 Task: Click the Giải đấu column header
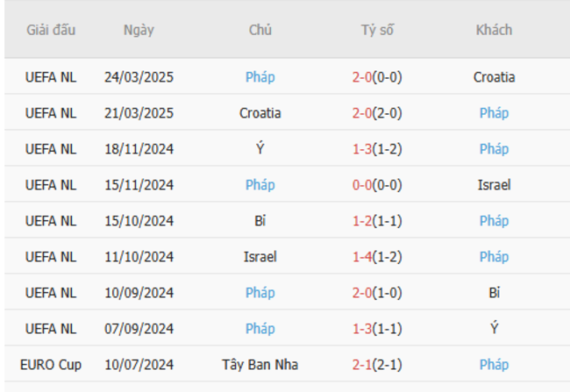click(x=51, y=30)
